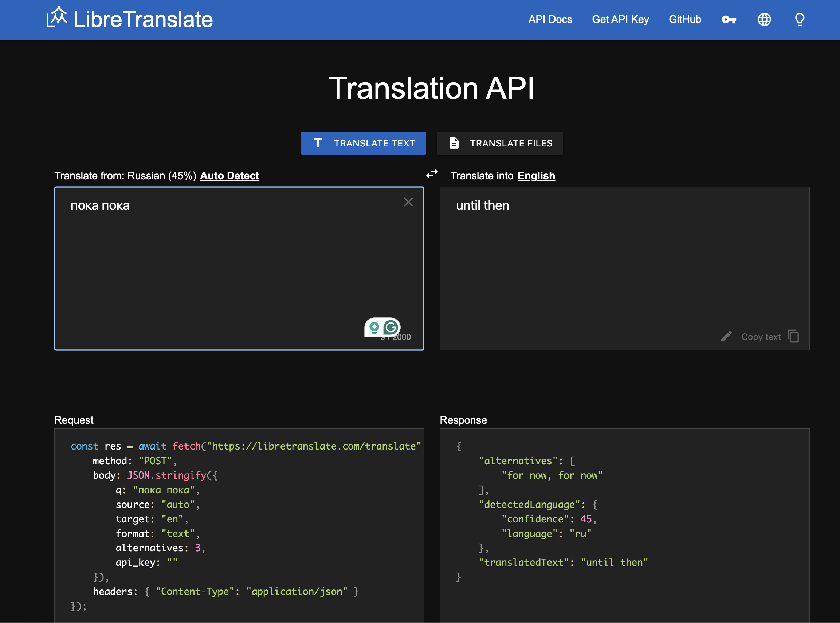The image size is (840, 623).
Task: Open the Auto Detect source language dropdown
Action: pyautogui.click(x=229, y=176)
